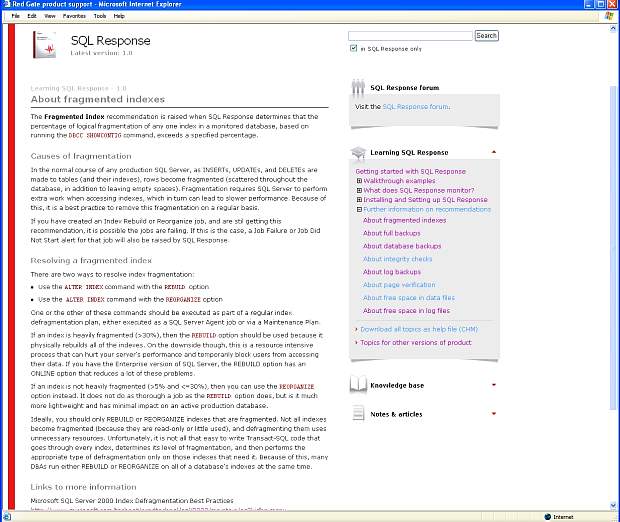Open 'About free space in log files' link
This screenshot has width=620, height=522.
[x=406, y=311]
